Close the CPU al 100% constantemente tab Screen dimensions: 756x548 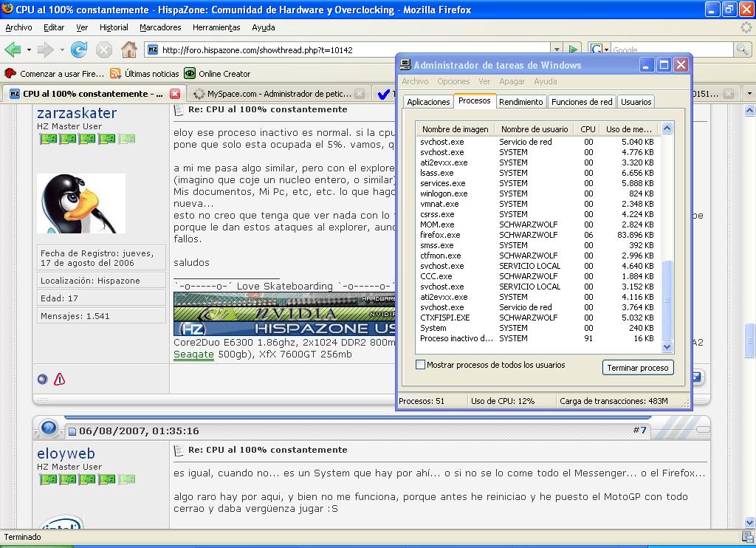tap(175, 94)
